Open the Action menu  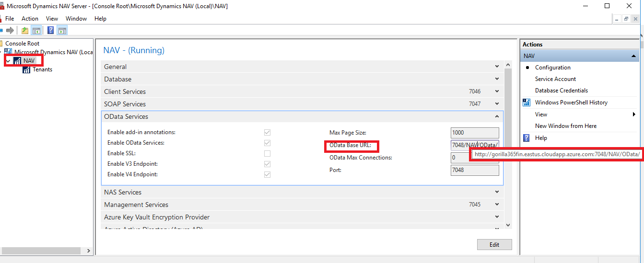[30, 19]
